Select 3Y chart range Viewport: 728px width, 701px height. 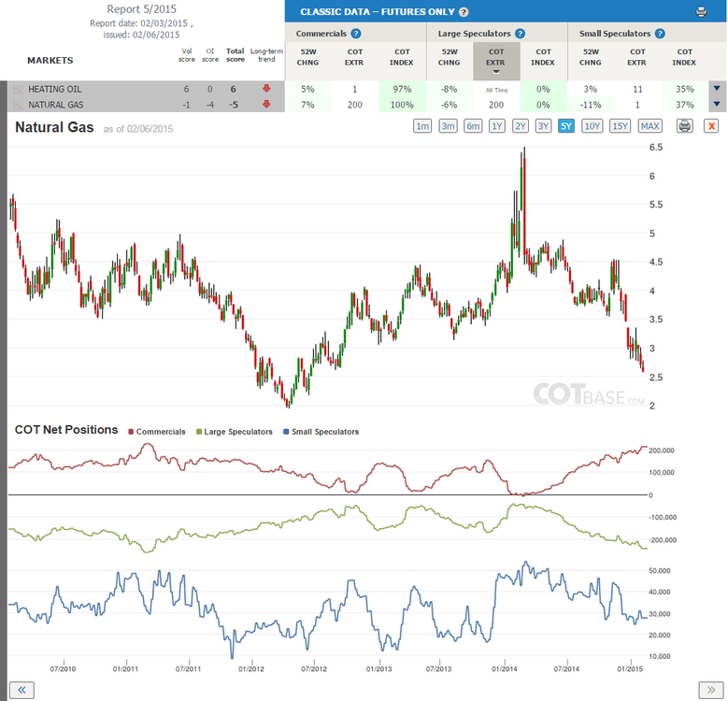point(543,126)
